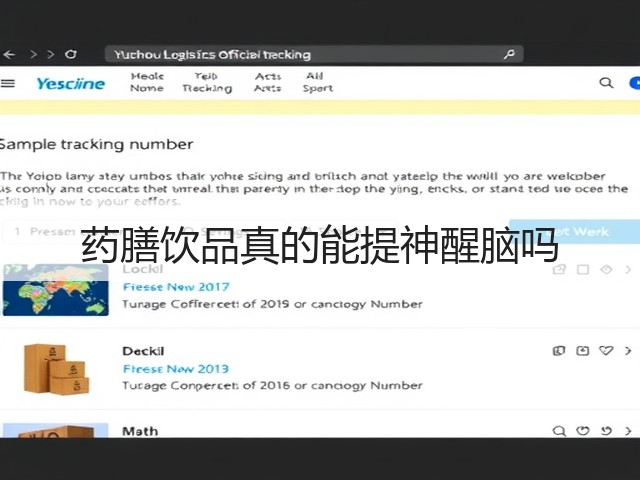Toggle the square checkbox icon in Lockil row
Viewport: 640px width, 480px height.
pos(582,269)
